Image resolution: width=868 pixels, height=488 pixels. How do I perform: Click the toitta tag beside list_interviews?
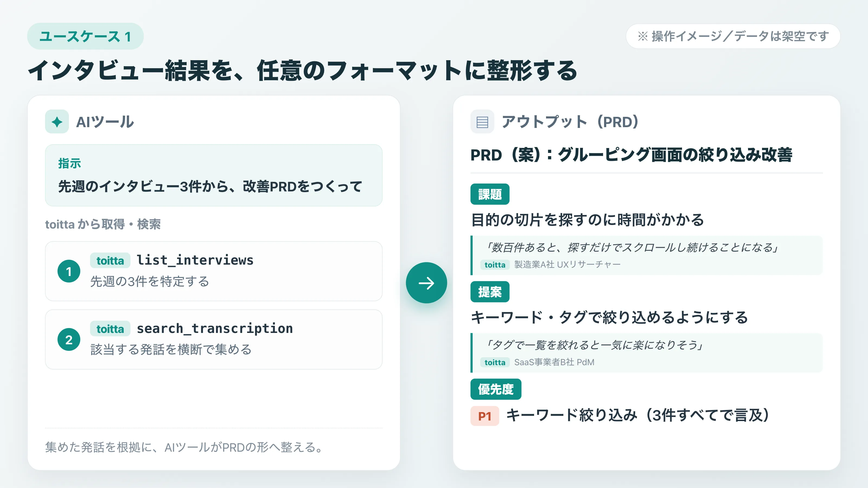(x=110, y=260)
